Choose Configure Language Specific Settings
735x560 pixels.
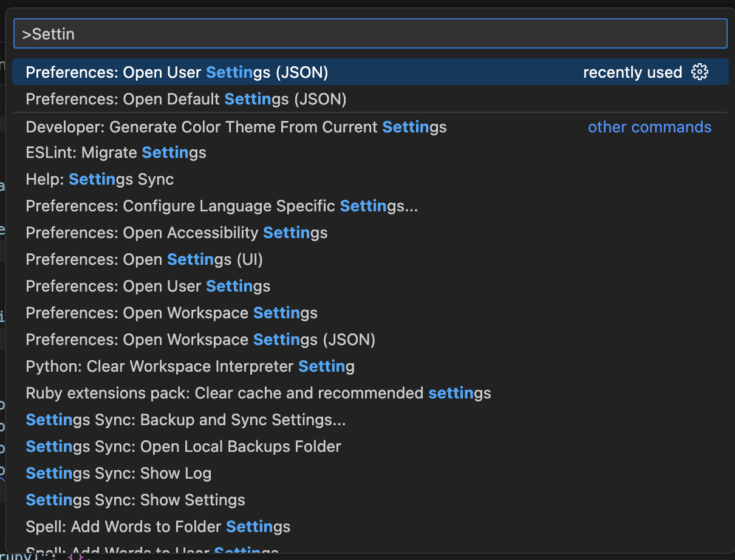222,206
